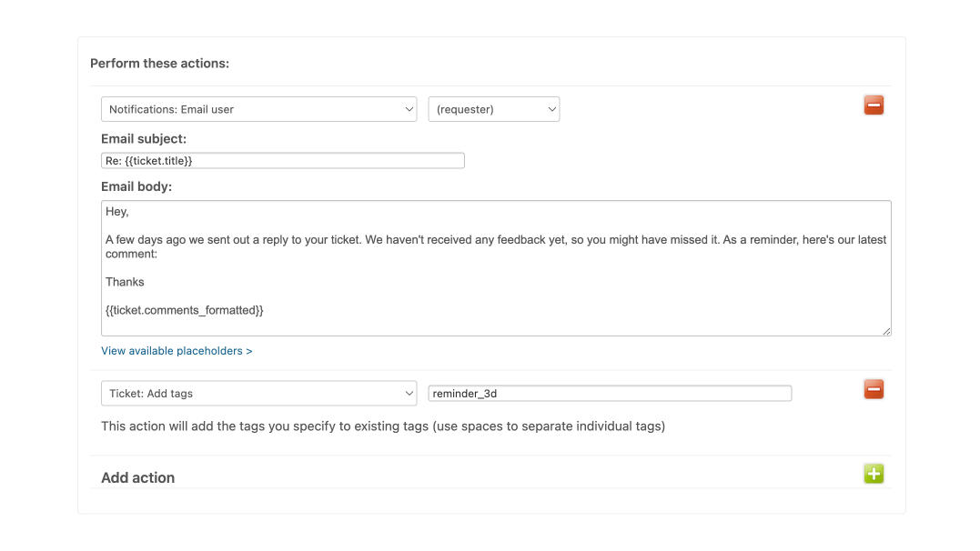Open the Ticket: Add tags dropdown
The height and width of the screenshot is (551, 980).
tap(258, 394)
